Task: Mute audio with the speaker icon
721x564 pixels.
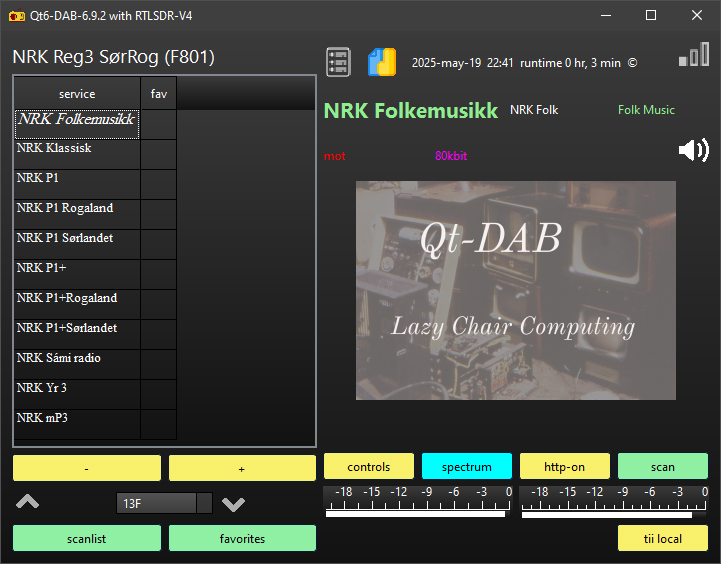Action: pos(693,150)
